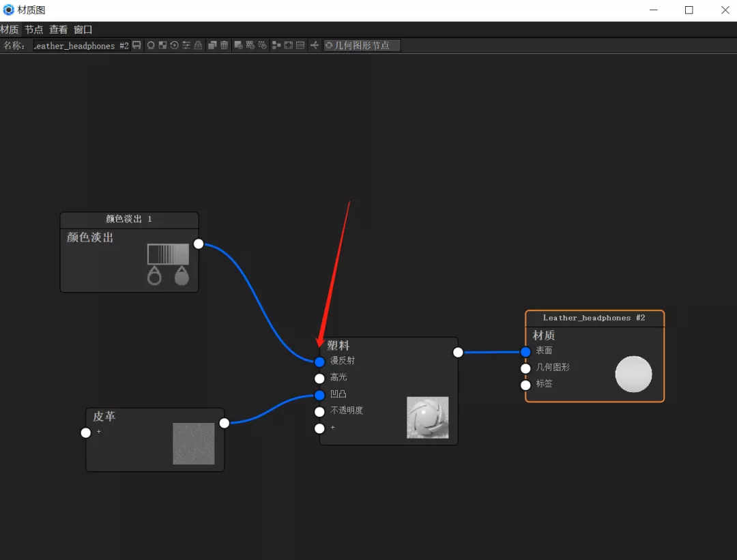Click the 几何图形 input socket on 材质 node

[525, 368]
